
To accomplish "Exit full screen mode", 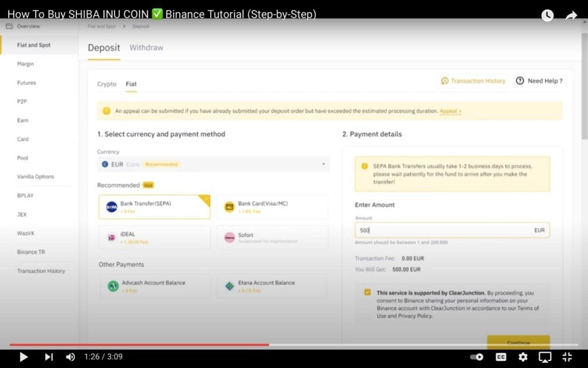I will click(x=567, y=357).
